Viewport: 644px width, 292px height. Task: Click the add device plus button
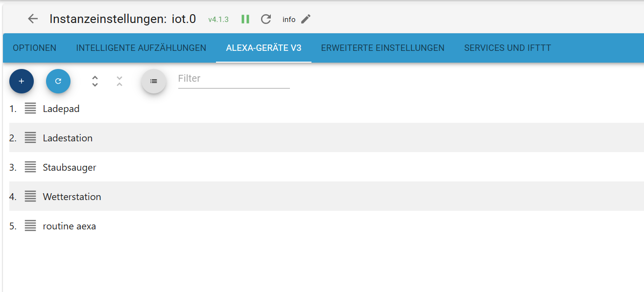[22, 81]
